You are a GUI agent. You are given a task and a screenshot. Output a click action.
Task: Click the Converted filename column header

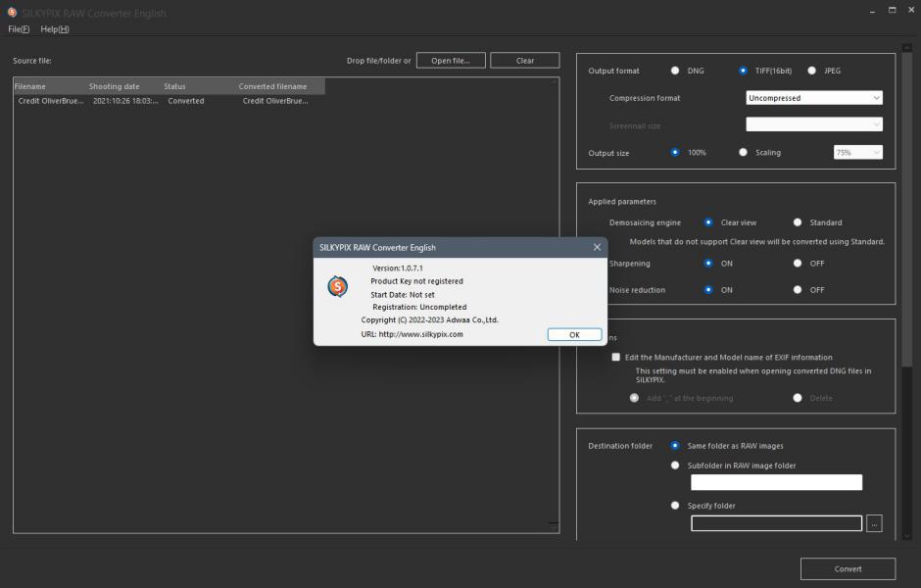click(x=281, y=86)
